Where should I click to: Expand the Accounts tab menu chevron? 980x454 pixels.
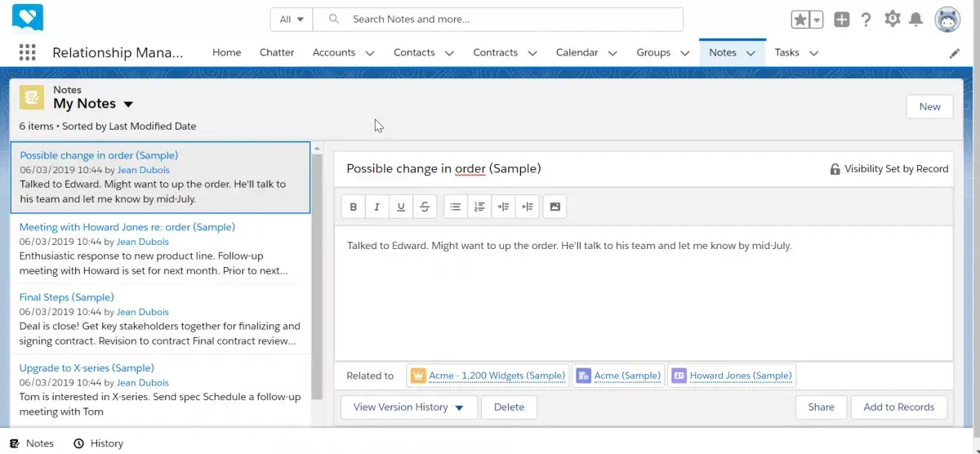pos(370,53)
